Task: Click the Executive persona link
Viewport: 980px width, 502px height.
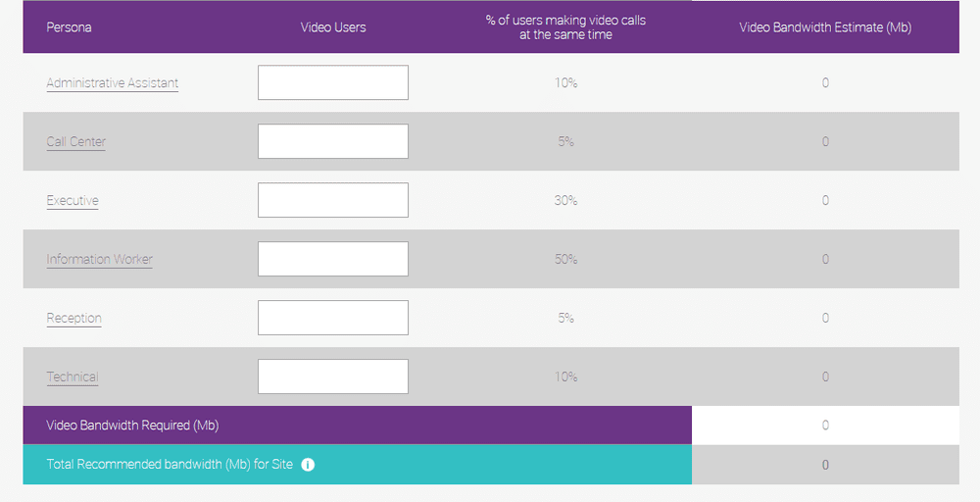Action: click(x=73, y=201)
